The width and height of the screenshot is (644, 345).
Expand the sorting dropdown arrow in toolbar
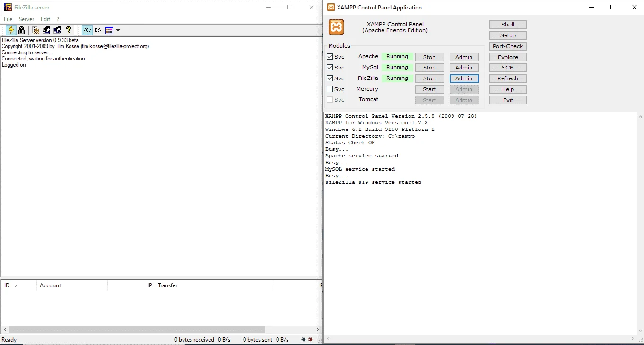pos(118,30)
